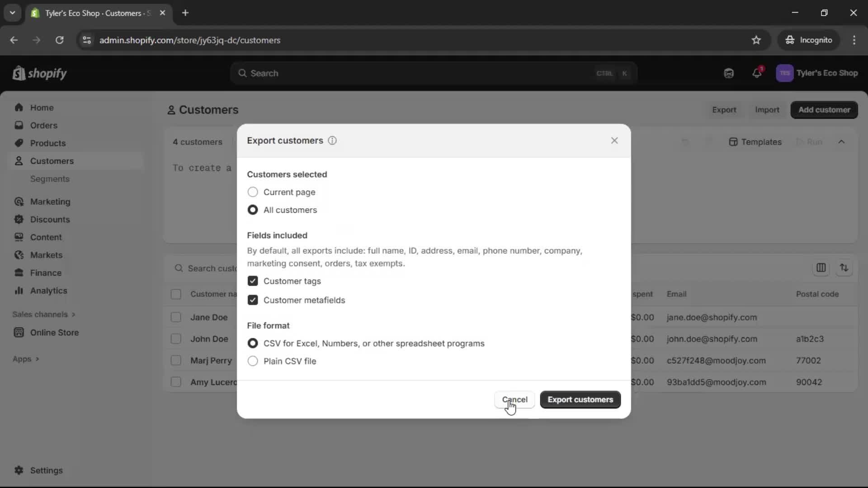Click the column layout icon above the table
868x488 pixels.
click(x=821, y=268)
